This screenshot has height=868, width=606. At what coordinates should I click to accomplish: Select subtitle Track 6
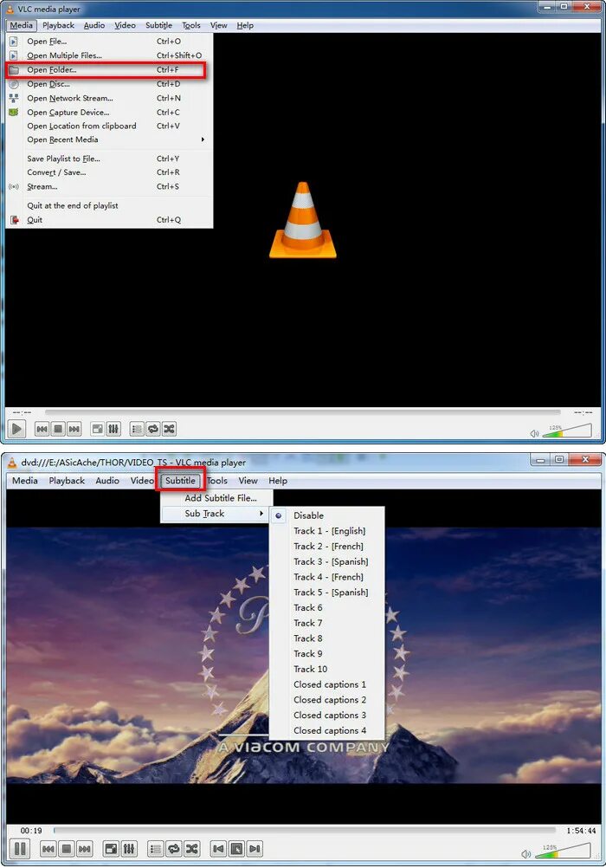pyautogui.click(x=327, y=608)
